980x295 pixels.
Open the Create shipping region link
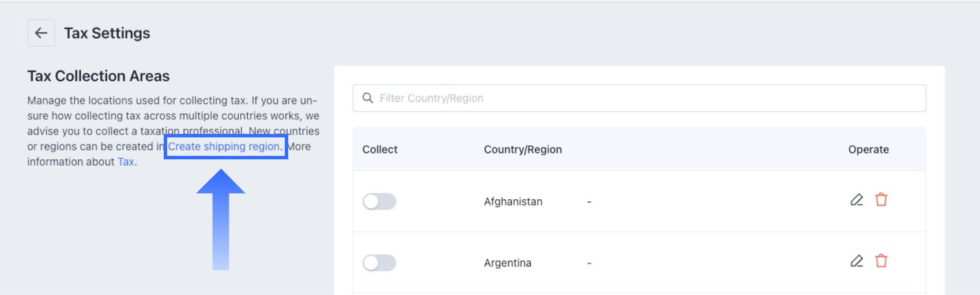point(224,147)
